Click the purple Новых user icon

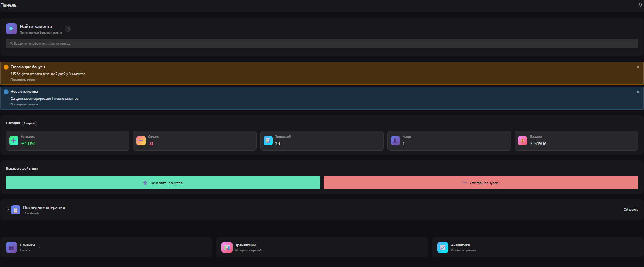(x=395, y=141)
